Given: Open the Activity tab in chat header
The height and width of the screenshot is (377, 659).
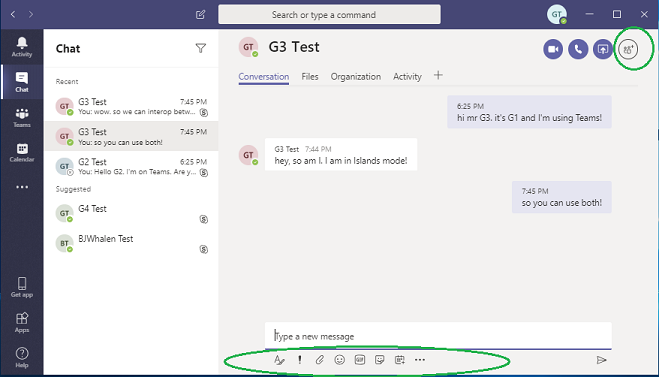Looking at the screenshot, I should [407, 76].
